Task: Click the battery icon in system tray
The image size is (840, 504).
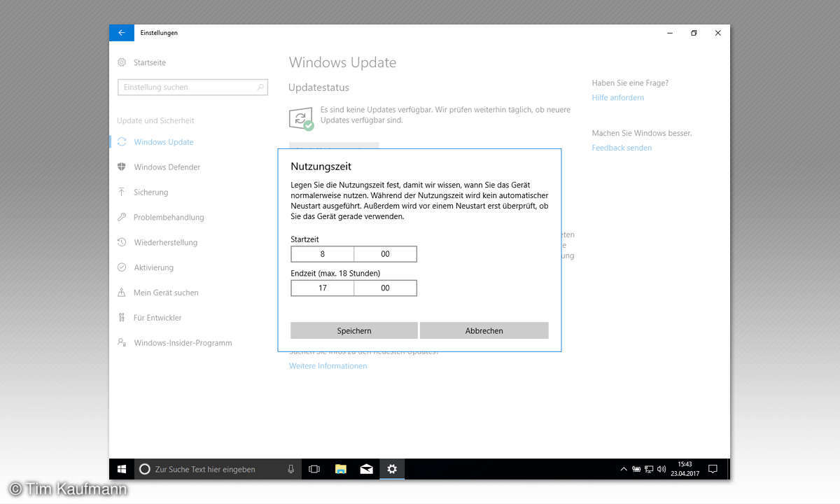Action: (x=636, y=469)
